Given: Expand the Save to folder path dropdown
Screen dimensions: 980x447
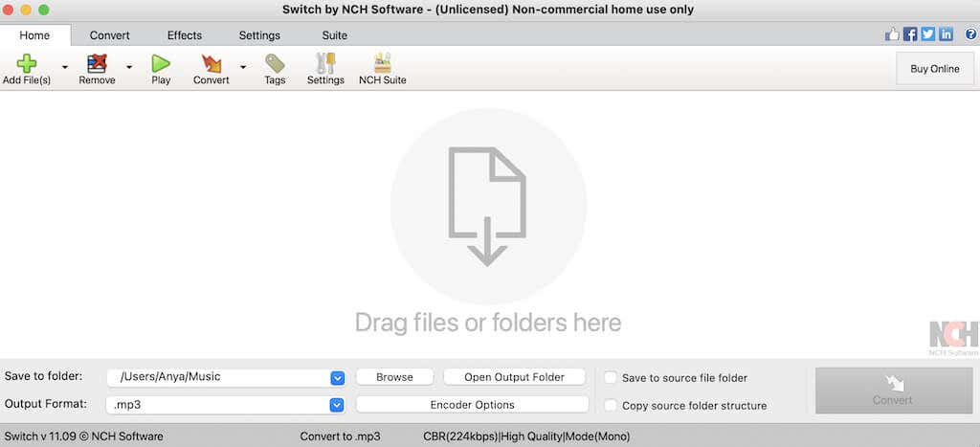Looking at the screenshot, I should click(x=337, y=378).
